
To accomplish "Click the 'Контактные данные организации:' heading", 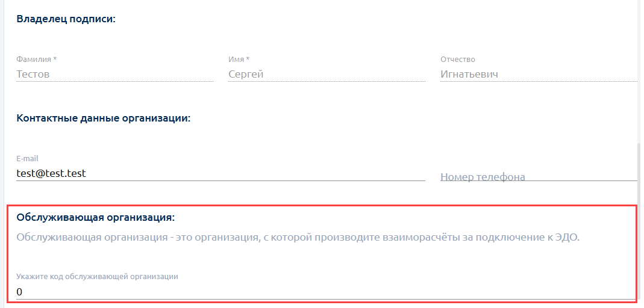I will coord(104,118).
